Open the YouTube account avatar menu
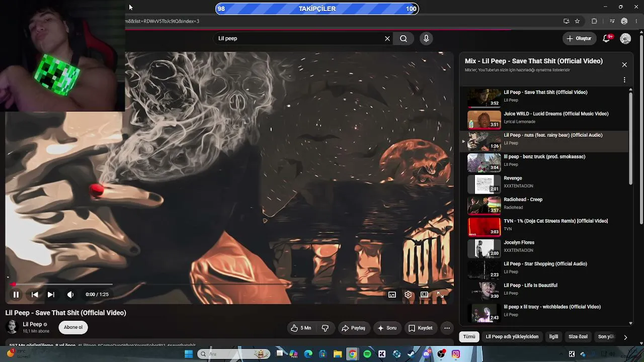The image size is (644, 362). click(625, 39)
